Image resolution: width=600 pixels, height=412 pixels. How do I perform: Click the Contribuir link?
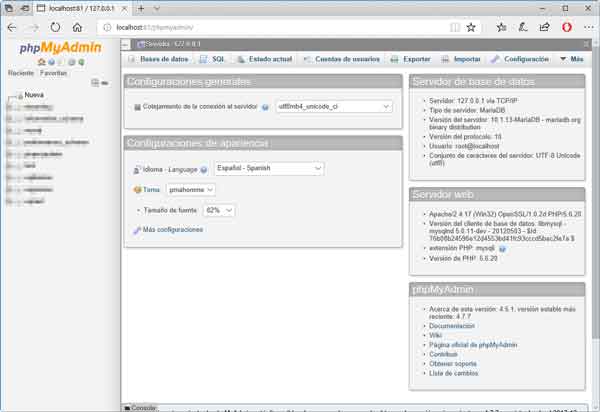click(x=443, y=354)
